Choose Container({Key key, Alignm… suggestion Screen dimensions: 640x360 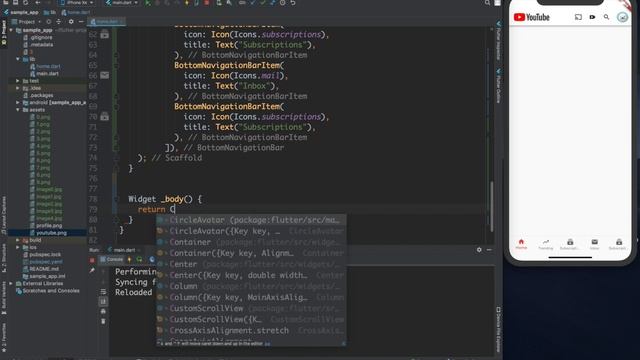251,253
